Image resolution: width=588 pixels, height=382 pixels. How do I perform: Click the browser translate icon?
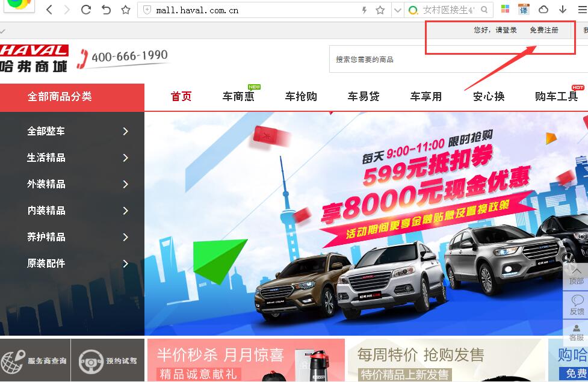coord(523,10)
